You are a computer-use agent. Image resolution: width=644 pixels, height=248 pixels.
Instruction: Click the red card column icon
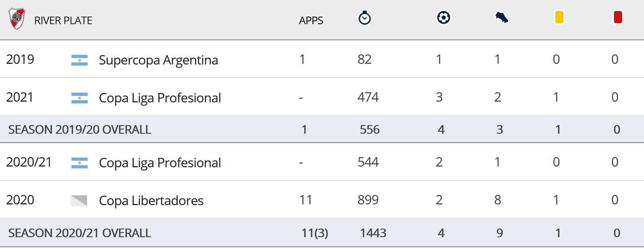[618, 17]
